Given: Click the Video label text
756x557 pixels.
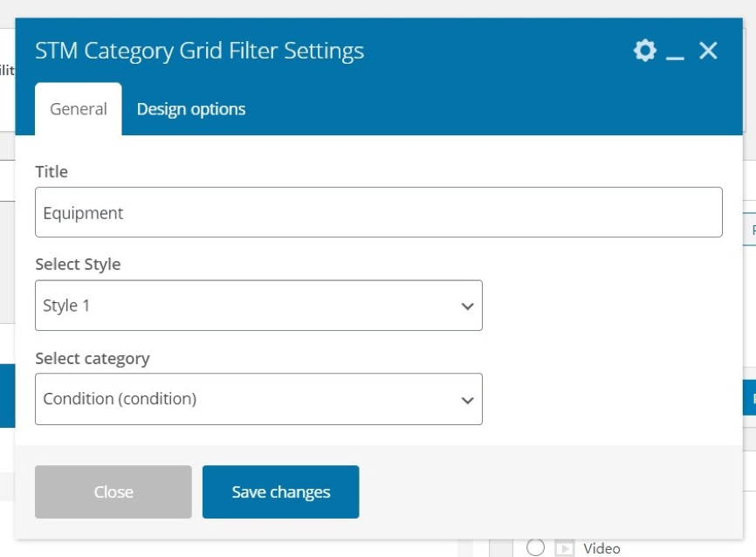Looking at the screenshot, I should 601,548.
